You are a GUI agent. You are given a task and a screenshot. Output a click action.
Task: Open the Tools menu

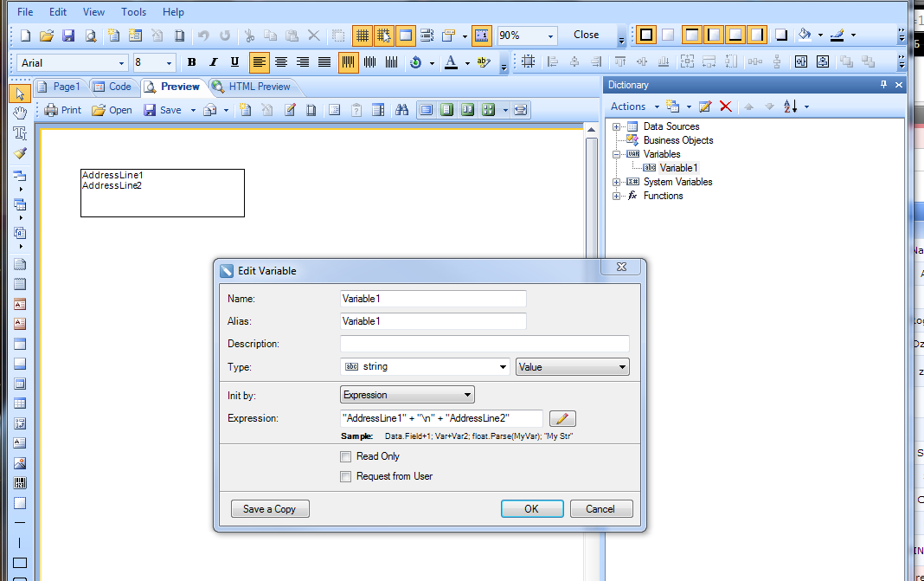[x=134, y=12]
